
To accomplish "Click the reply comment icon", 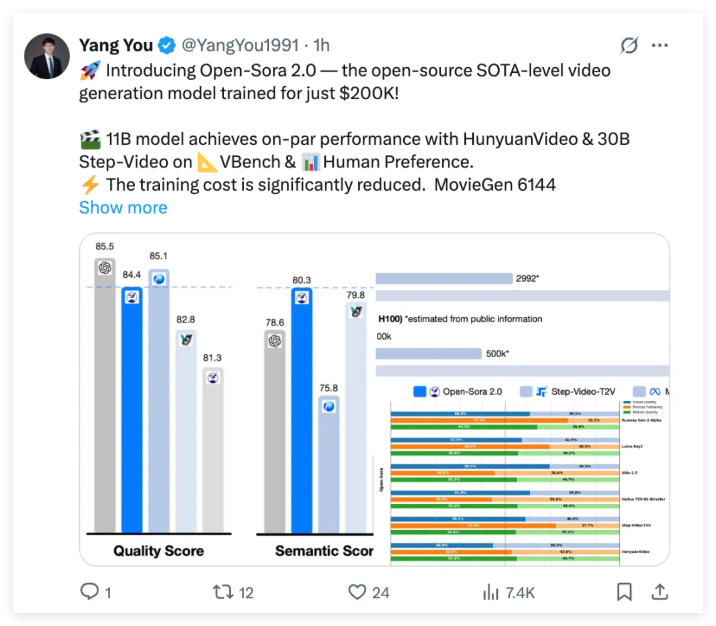I will (x=89, y=592).
